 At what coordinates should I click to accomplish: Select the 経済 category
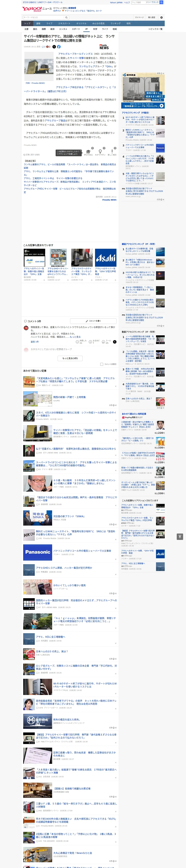pyautogui.click(x=52, y=29)
